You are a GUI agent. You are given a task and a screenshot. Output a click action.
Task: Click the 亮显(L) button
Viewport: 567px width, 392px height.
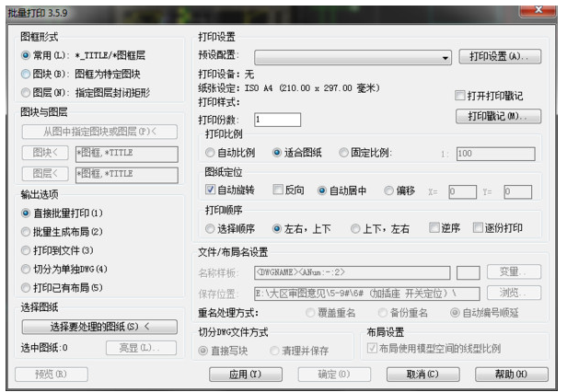[x=142, y=348]
